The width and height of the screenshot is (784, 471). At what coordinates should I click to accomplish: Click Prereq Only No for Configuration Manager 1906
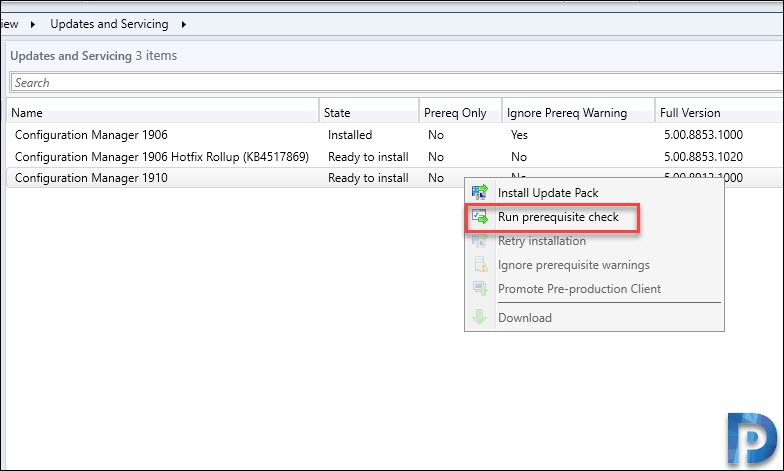click(436, 134)
